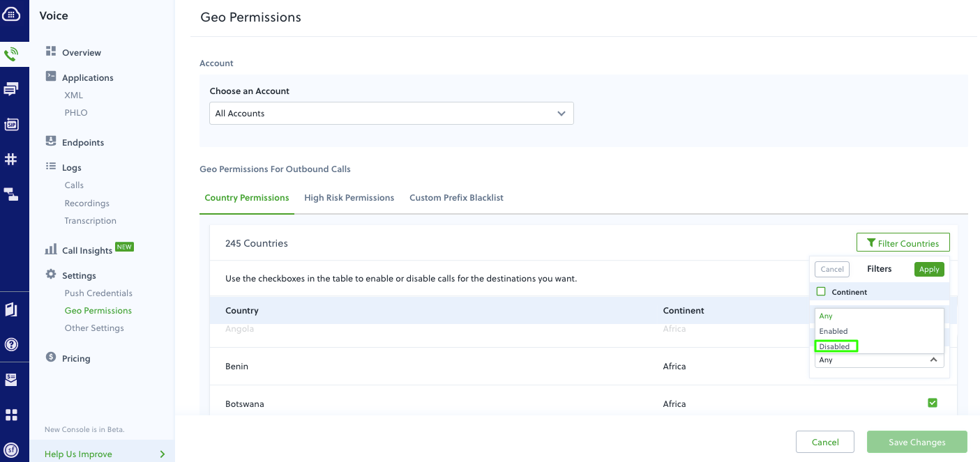980x462 pixels.
Task: Click the Filter Countries button
Action: (x=903, y=243)
